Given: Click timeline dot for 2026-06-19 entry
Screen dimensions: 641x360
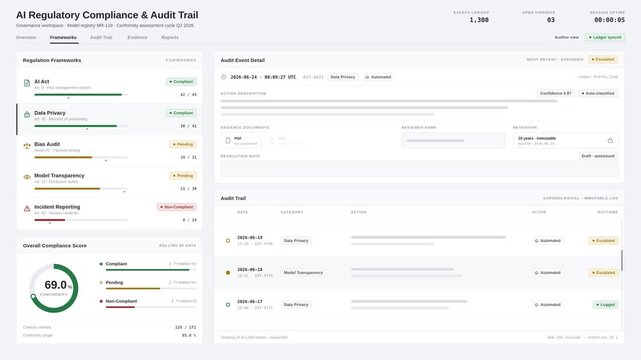Looking at the screenshot, I should (228, 241).
